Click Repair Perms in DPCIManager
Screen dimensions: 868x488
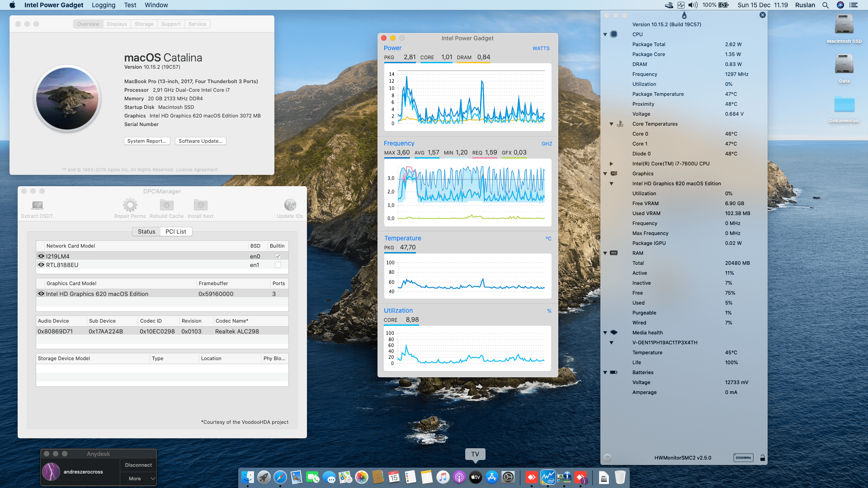click(x=130, y=207)
